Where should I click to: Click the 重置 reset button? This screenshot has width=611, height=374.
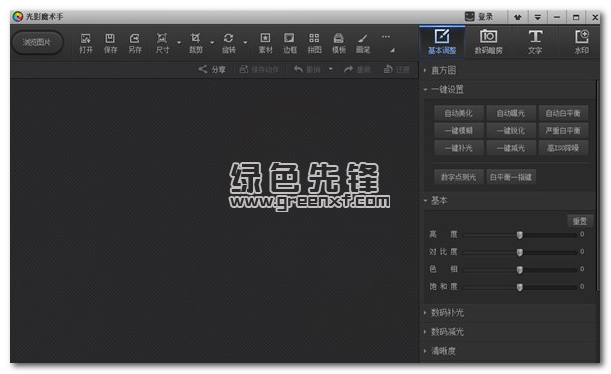click(579, 221)
